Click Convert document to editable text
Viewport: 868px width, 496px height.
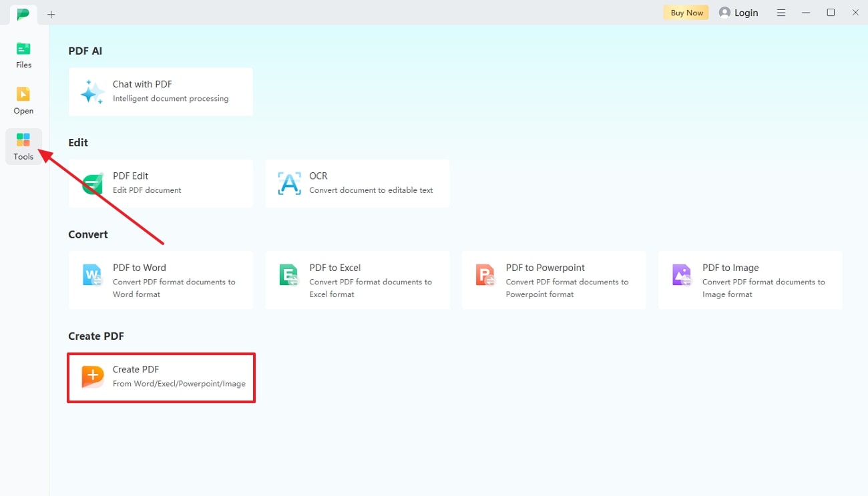click(x=371, y=190)
